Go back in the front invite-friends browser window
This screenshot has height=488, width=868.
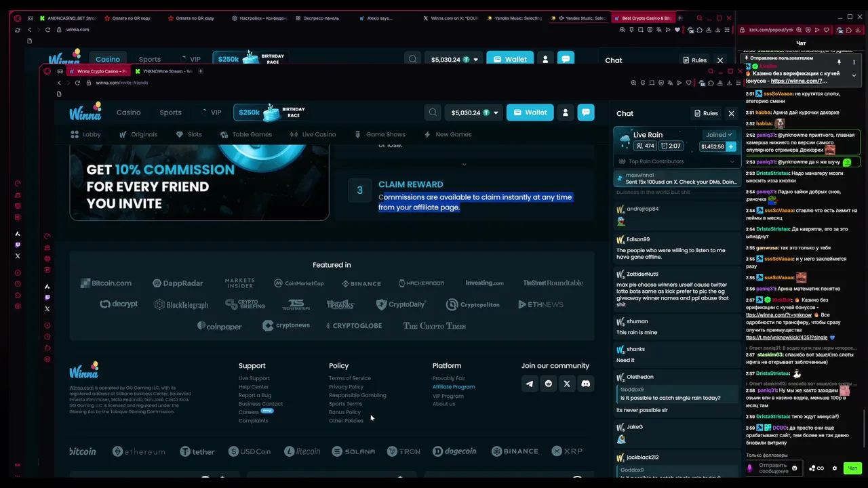[59, 83]
